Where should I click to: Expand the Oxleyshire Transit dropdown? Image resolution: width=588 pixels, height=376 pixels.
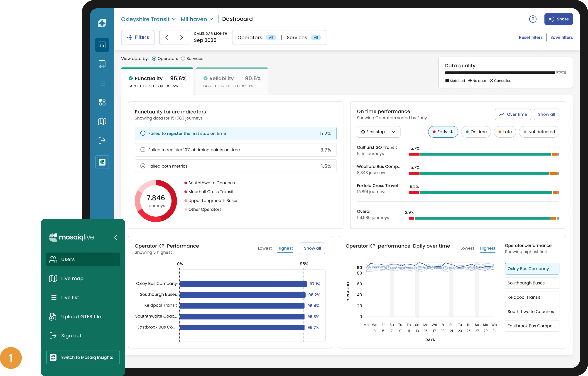coord(148,19)
